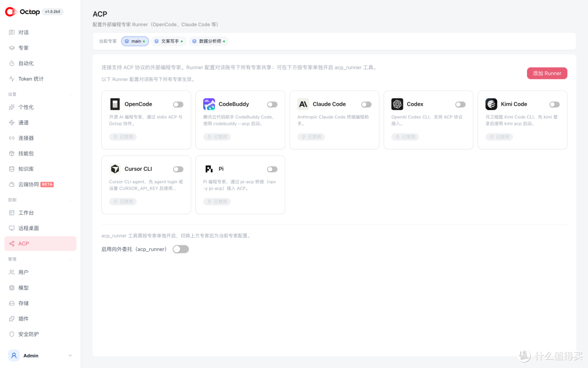Open the 技能包 settings page
Image resolution: width=588 pixels, height=368 pixels.
(x=40, y=153)
